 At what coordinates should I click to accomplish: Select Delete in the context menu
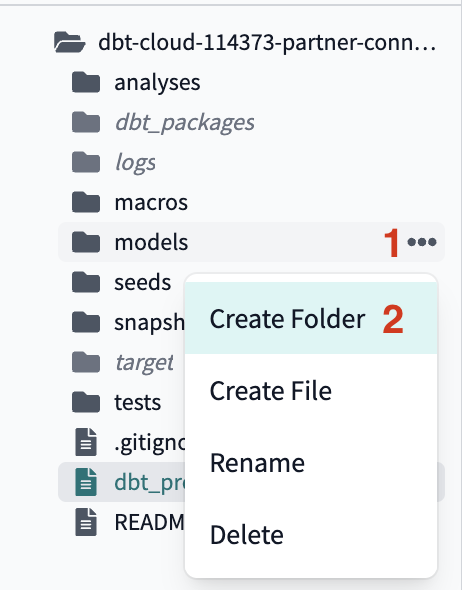point(311,534)
